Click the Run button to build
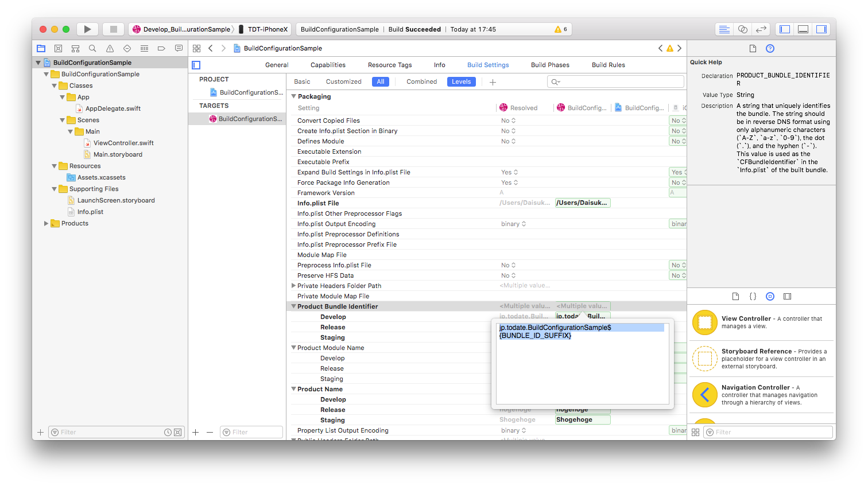 coord(87,29)
